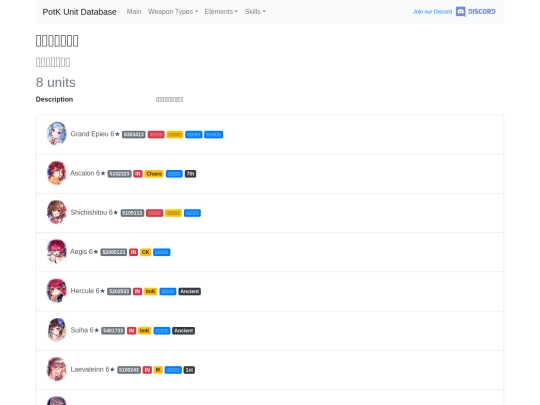Open the Weapon Types dropdown
Image resolution: width=540 pixels, height=405 pixels.
pyautogui.click(x=173, y=12)
